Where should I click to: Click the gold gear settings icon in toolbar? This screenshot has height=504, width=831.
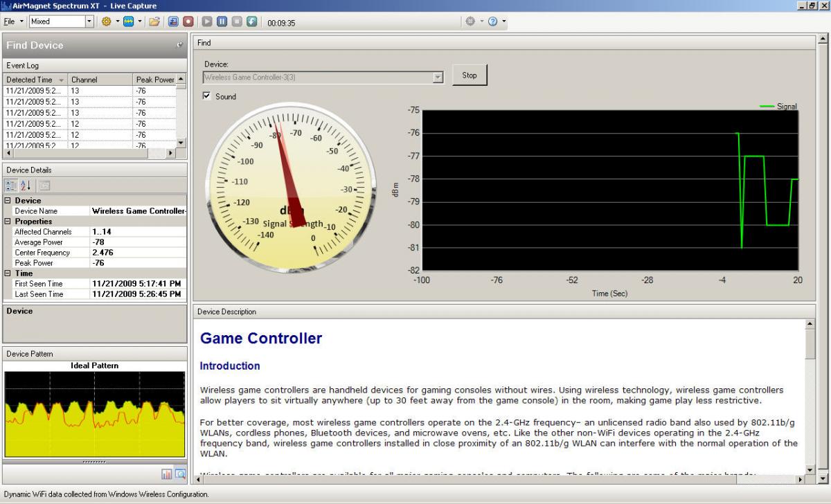click(107, 21)
